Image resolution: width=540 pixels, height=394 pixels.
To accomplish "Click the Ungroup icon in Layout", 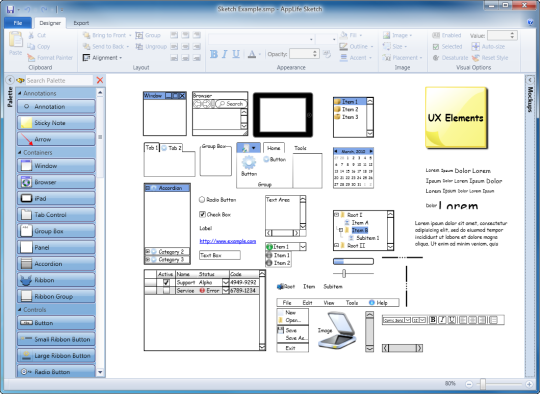I will coord(139,46).
